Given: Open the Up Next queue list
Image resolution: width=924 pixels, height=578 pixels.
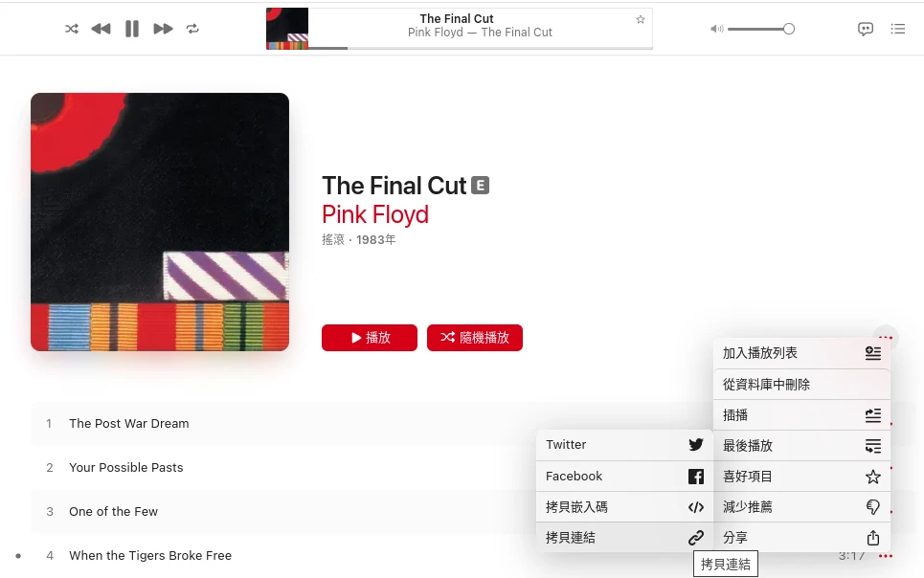Looking at the screenshot, I should [x=897, y=29].
